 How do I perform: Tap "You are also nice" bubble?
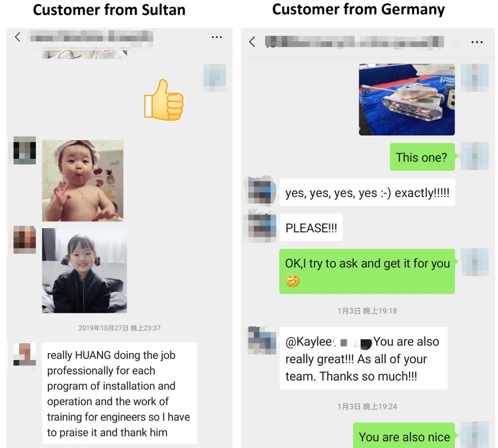(404, 436)
